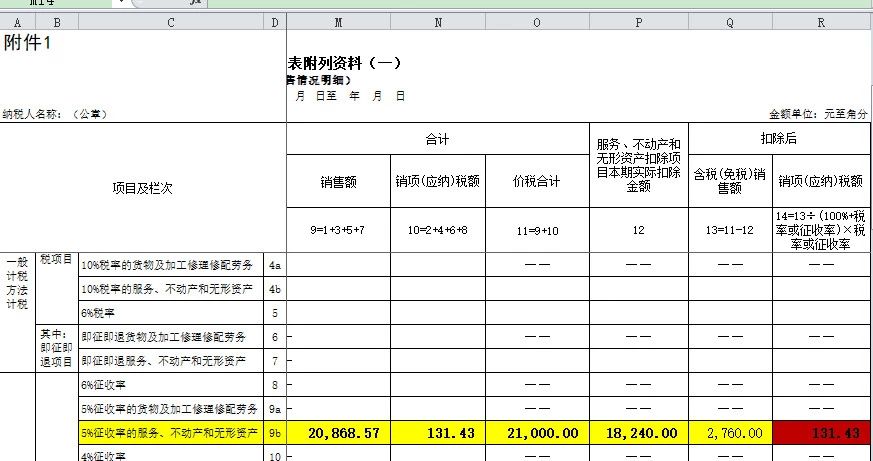Click cell containing 21,000.00
The image size is (873, 461).
pyautogui.click(x=537, y=433)
